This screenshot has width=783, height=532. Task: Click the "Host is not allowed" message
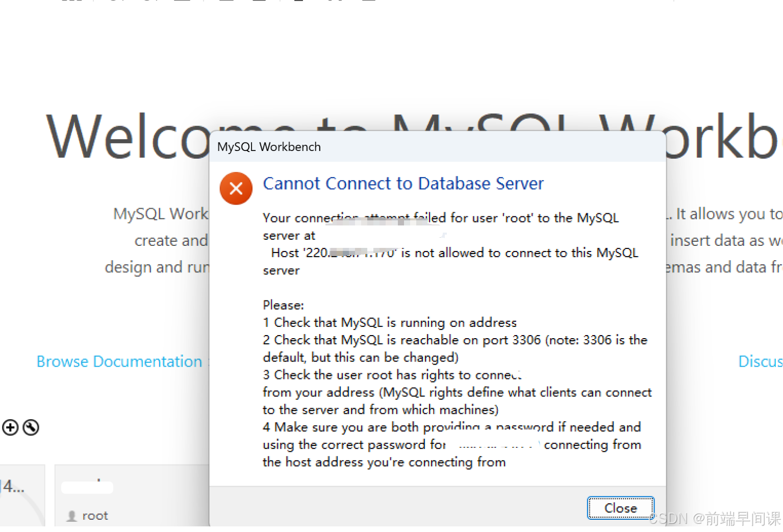454,253
